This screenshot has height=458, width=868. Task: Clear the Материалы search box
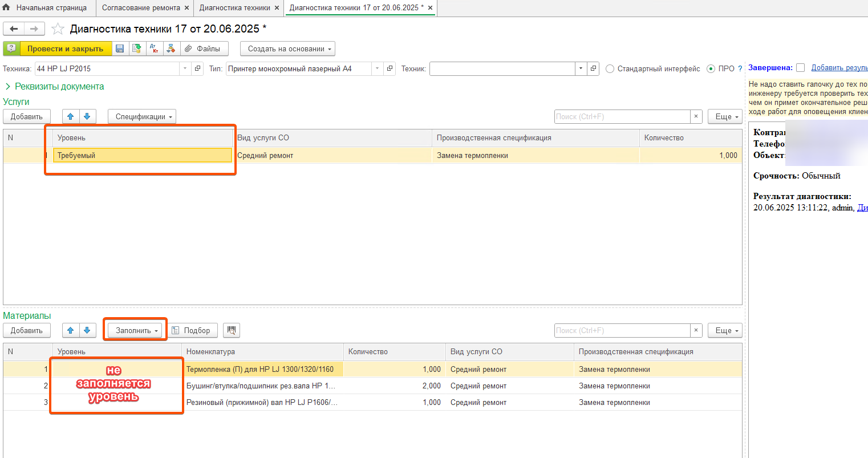[x=696, y=331]
